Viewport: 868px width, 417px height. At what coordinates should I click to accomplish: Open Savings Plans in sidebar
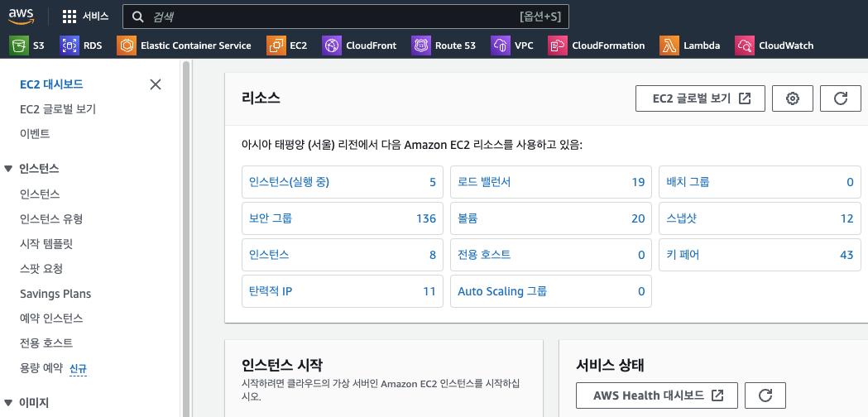click(55, 294)
